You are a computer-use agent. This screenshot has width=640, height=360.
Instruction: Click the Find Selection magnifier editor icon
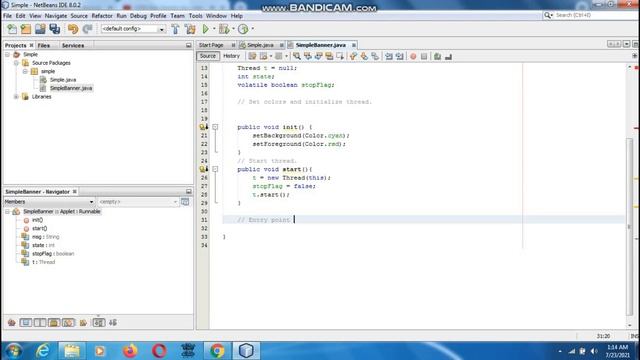[297, 56]
